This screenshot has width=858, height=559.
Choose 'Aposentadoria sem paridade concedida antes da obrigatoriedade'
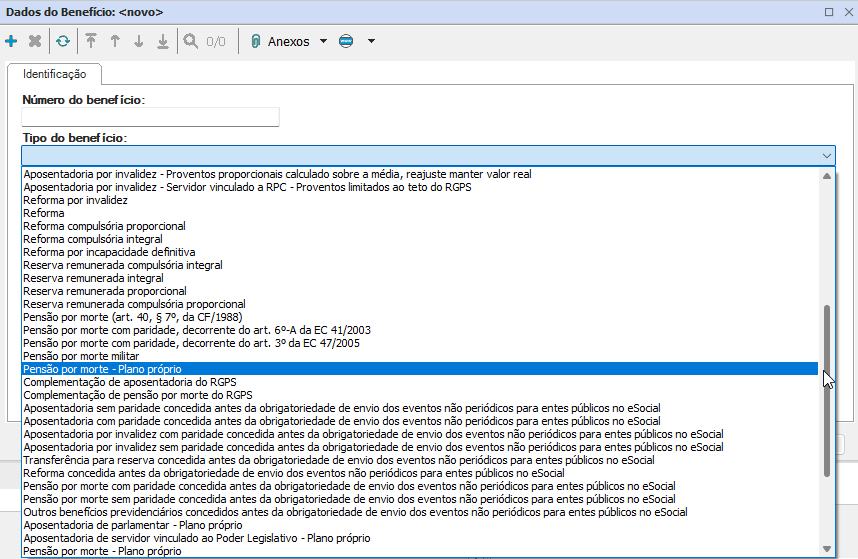(420, 408)
